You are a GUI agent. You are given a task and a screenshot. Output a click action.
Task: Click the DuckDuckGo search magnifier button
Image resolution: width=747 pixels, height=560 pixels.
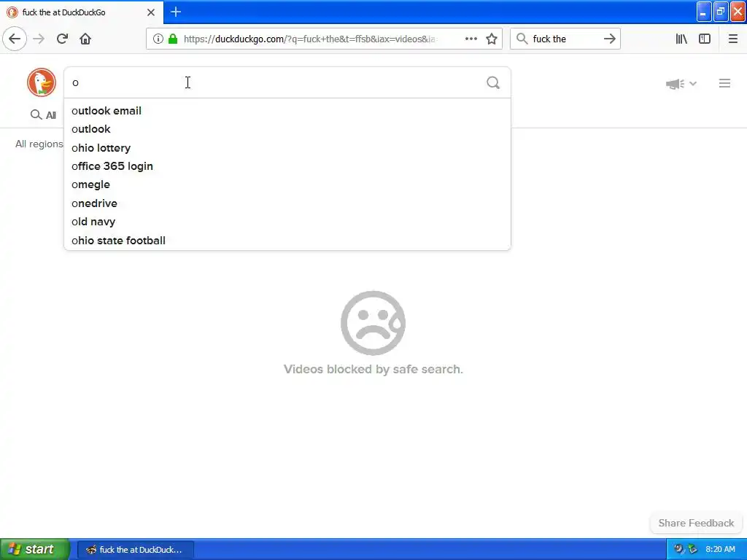493,83
